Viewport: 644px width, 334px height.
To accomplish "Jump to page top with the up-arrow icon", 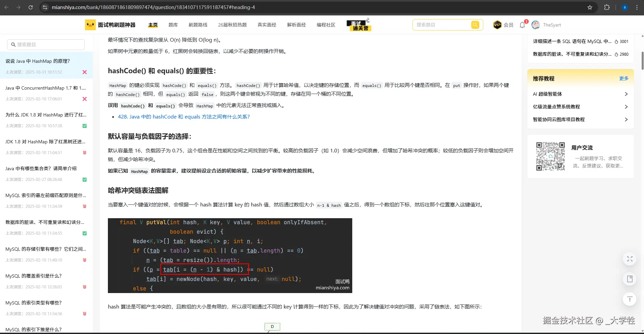I will coord(630,299).
